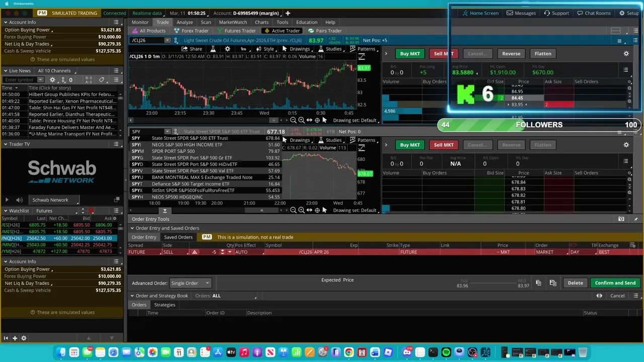
Task: Open Chrome from the macOS dock
Action: 349,352
